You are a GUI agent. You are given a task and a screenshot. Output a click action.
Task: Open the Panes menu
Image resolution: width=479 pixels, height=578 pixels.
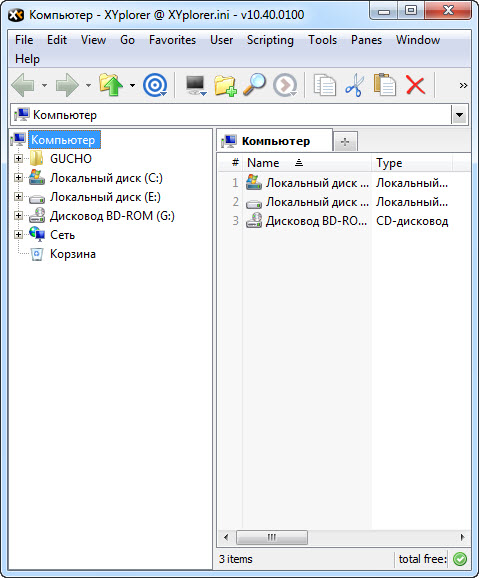[366, 40]
